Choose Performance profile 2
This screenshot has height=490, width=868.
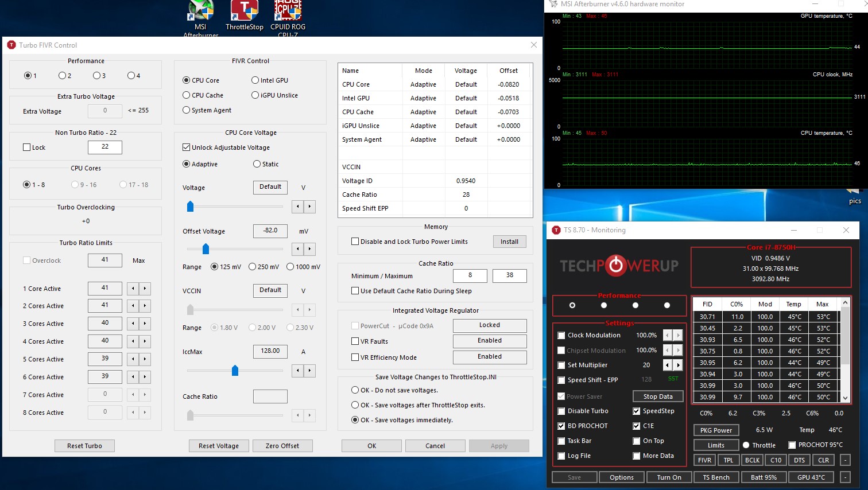pos(65,76)
